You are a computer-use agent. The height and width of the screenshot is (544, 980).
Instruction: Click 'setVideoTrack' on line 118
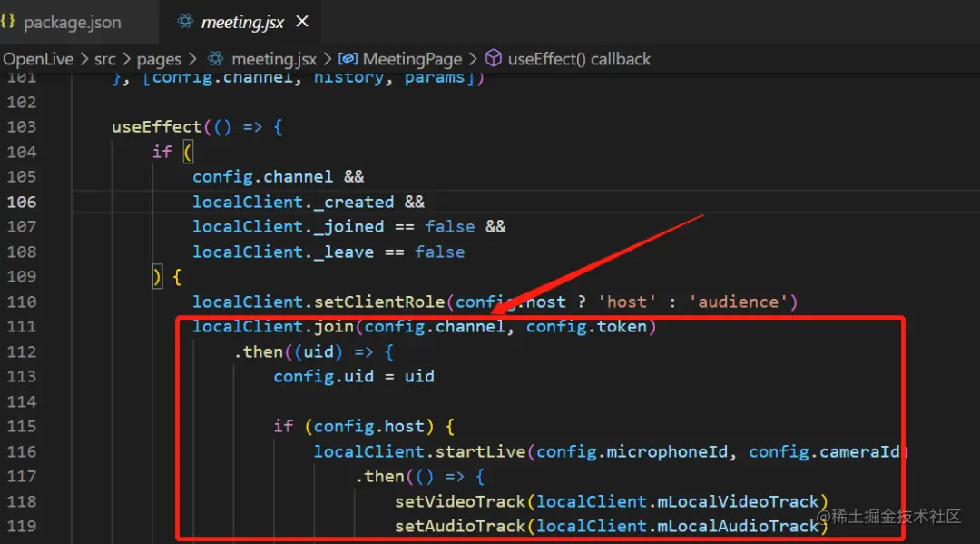pos(460,501)
